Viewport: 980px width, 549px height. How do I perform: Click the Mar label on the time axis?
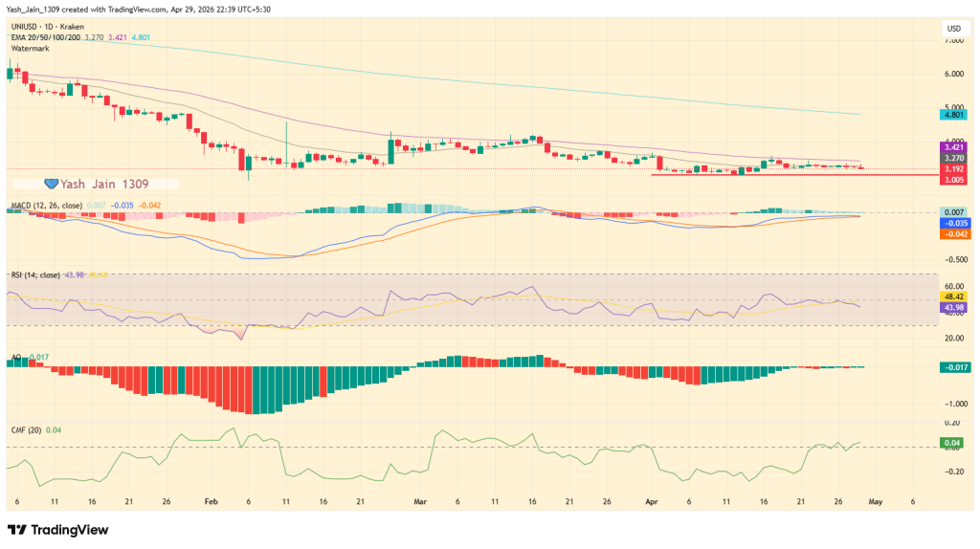coord(419,500)
